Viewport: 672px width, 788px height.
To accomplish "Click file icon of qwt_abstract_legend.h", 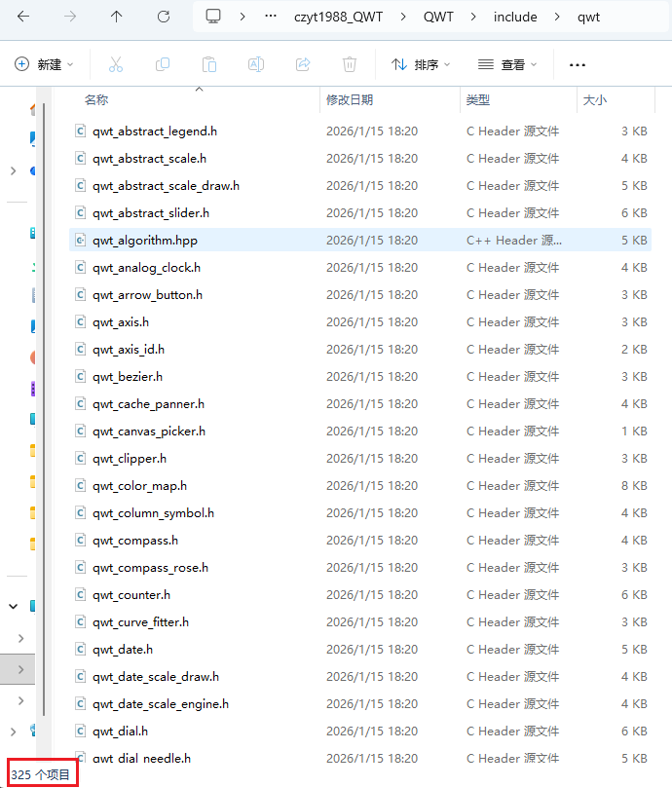I will 80,131.
